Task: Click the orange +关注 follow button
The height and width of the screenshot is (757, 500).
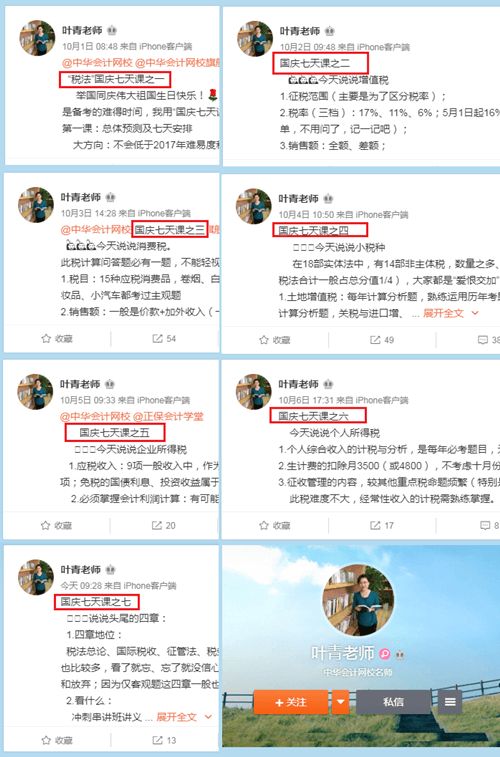Action: pos(291,702)
